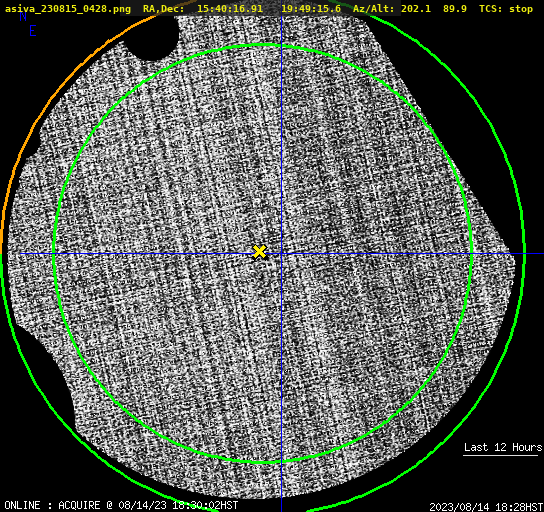Click the acquire time 18:30:02HST text

point(205,505)
